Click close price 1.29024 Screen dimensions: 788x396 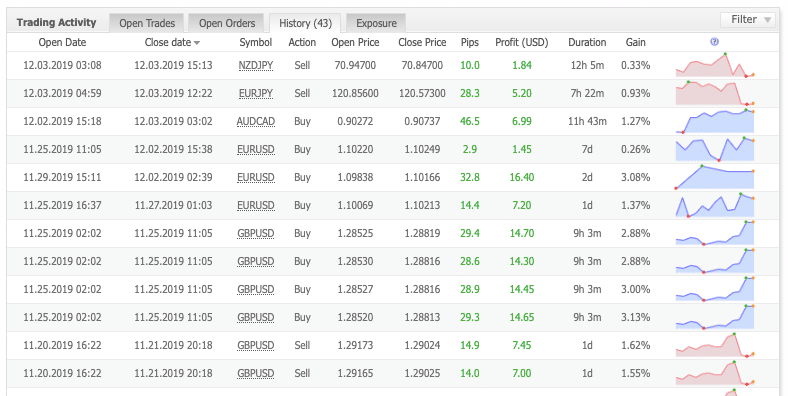click(422, 346)
